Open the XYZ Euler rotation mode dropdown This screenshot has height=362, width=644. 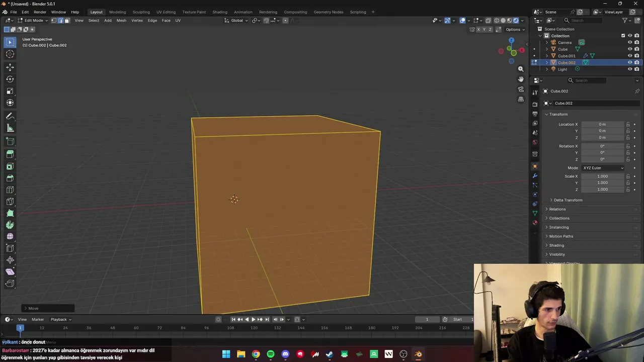603,168
